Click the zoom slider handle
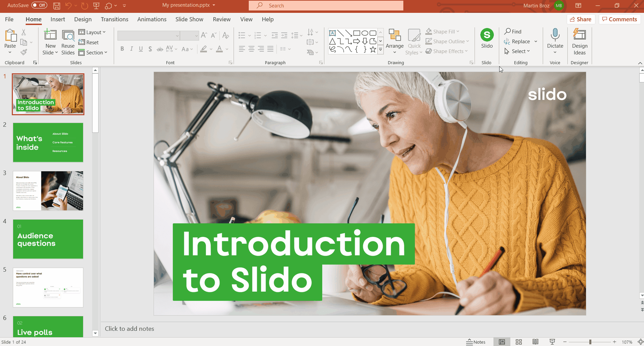 click(x=590, y=342)
